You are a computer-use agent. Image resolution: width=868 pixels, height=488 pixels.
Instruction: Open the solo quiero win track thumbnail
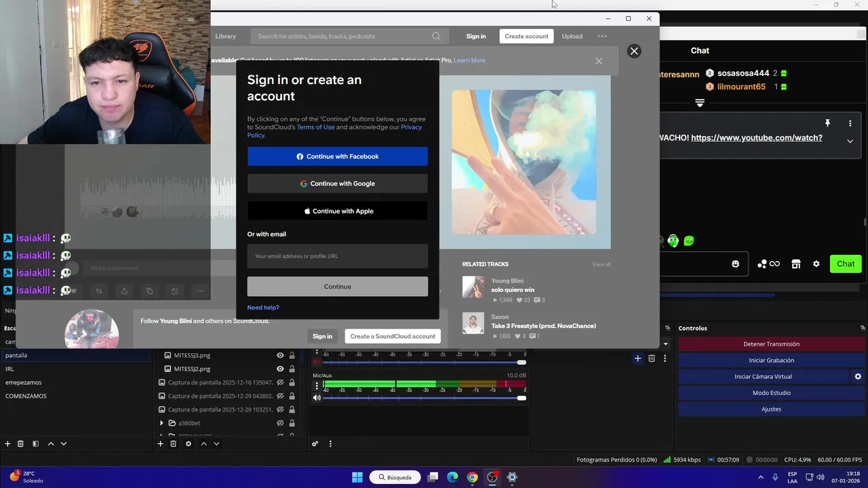473,287
